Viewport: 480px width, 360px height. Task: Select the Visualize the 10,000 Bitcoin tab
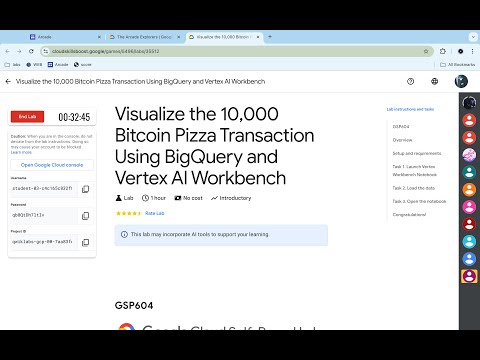tap(224, 37)
